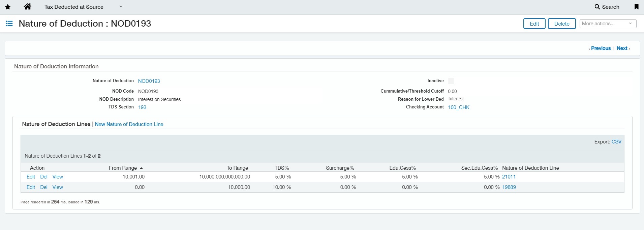
Task: Click the bookmark icon in top bar
Action: tap(636, 7)
